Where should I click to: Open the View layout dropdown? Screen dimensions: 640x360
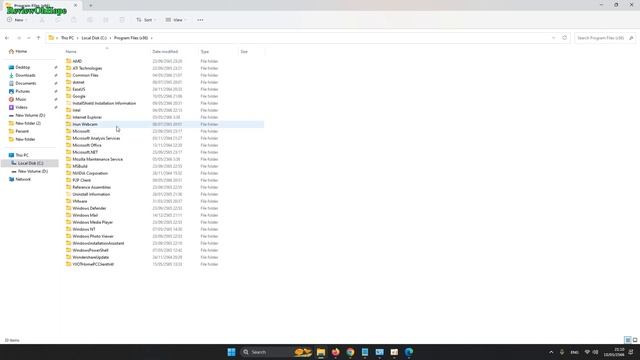(x=176, y=20)
